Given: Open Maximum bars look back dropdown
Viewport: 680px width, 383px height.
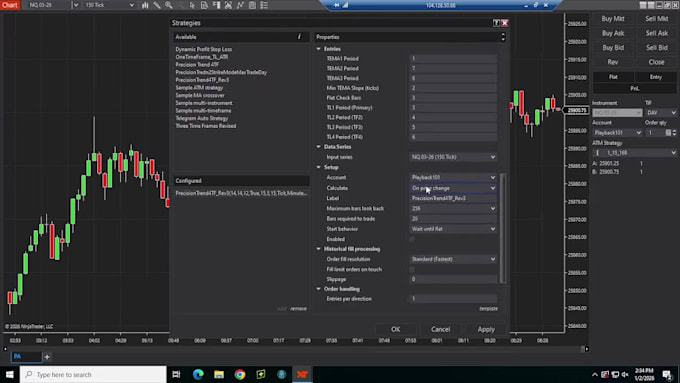Looking at the screenshot, I should coord(453,209).
